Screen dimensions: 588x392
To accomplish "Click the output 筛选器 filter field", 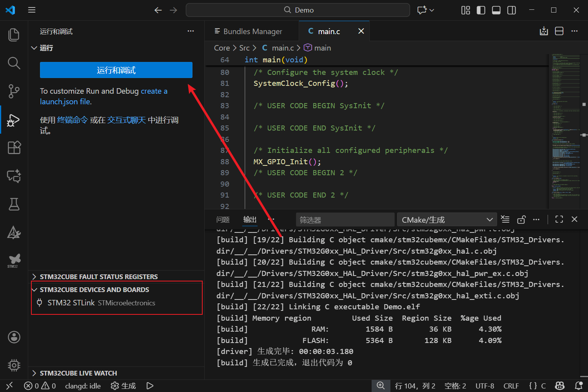I will point(345,220).
